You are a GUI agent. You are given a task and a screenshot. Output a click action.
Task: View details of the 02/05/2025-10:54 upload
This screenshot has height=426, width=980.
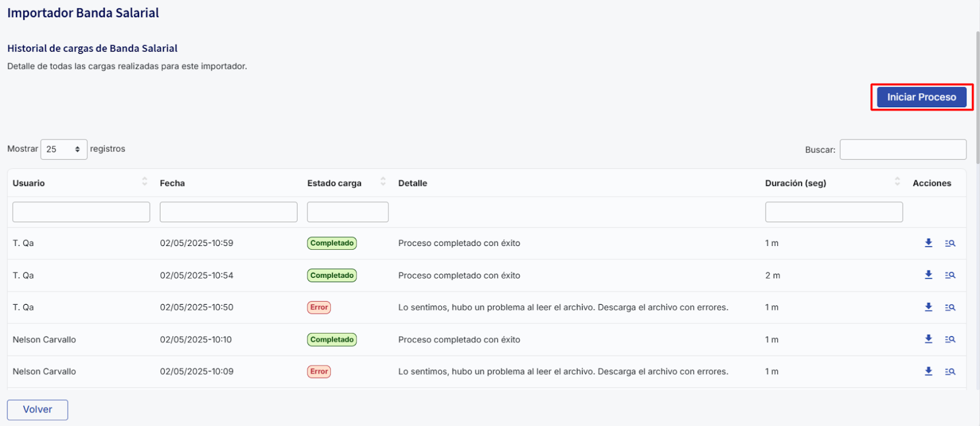click(950, 275)
